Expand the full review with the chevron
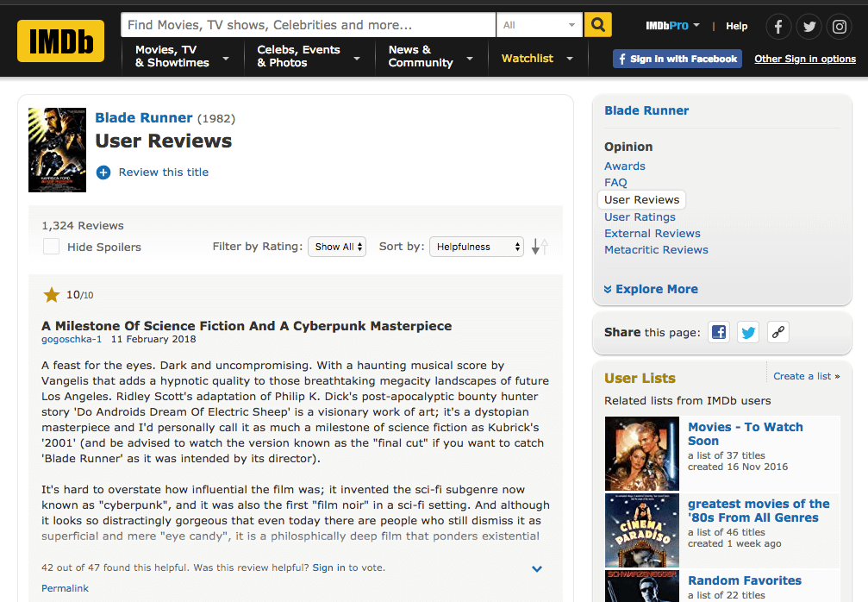868x602 pixels. click(537, 568)
